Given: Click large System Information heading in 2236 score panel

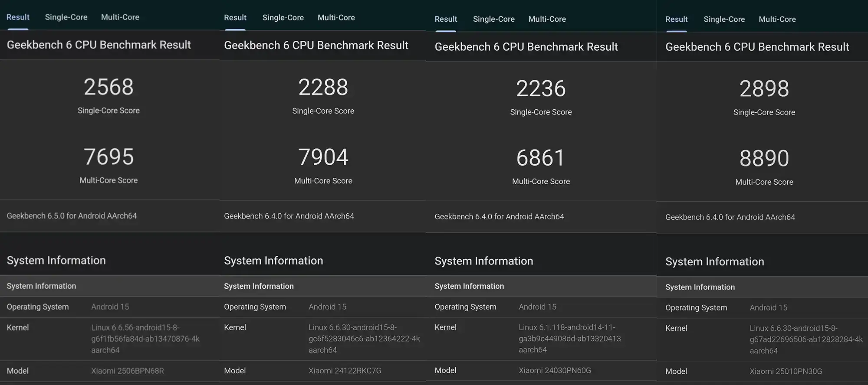Looking at the screenshot, I should (x=484, y=261).
